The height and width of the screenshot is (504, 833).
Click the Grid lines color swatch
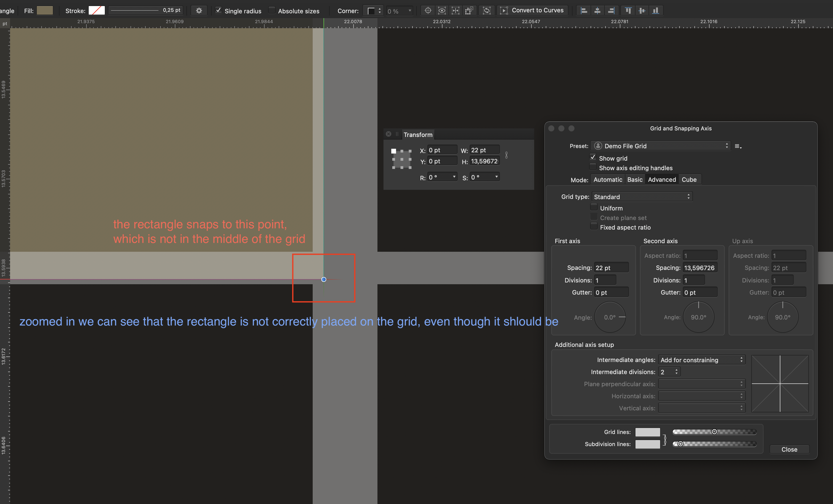(x=647, y=432)
